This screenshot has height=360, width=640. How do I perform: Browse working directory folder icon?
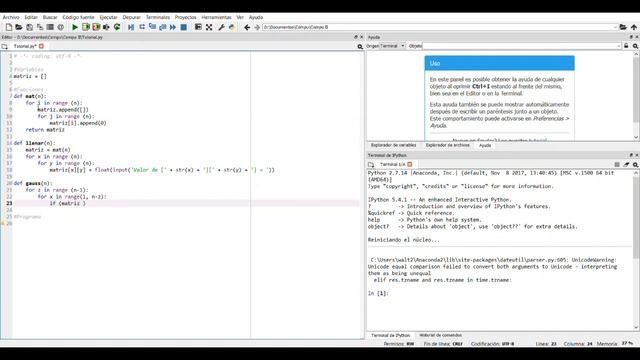(x=623, y=27)
